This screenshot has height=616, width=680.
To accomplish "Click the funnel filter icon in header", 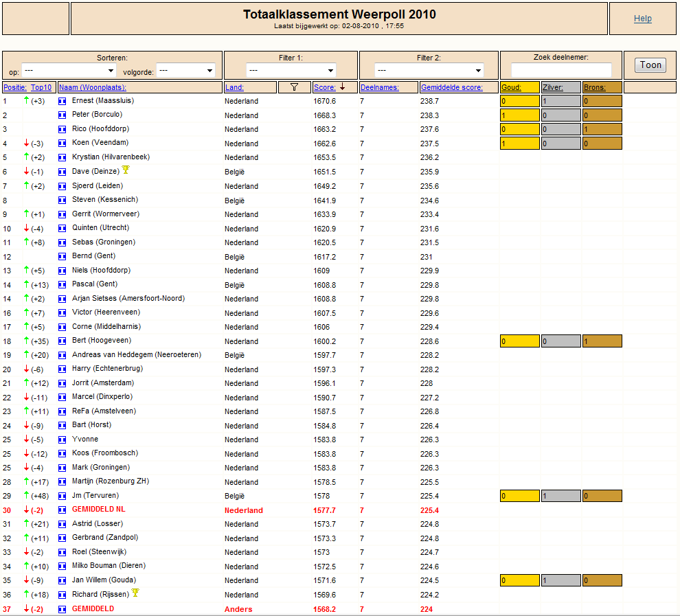I will (294, 87).
